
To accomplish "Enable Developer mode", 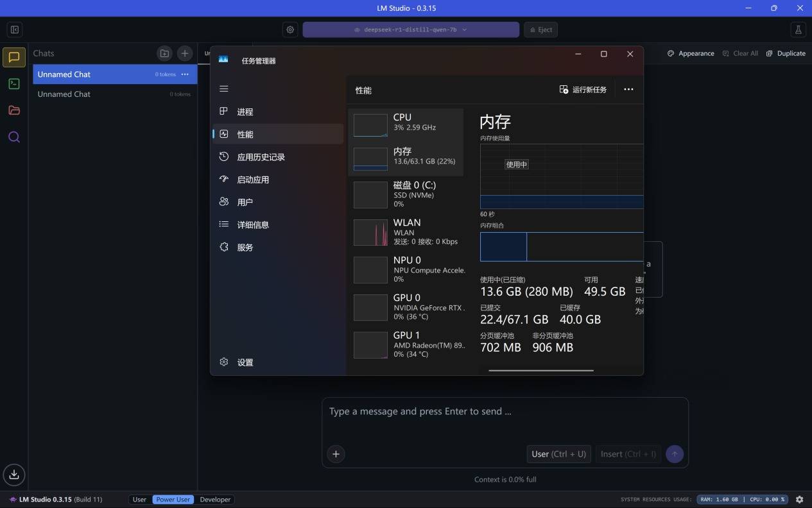I will click(x=215, y=500).
